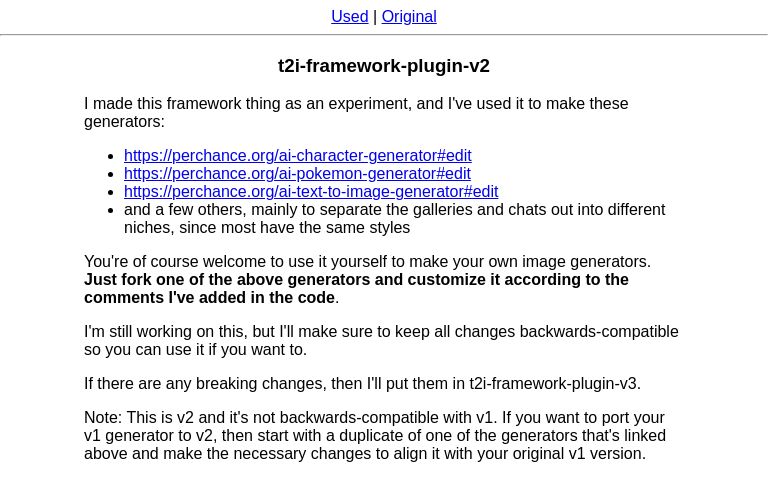Click the "You're of course welcome" sentence
The height and width of the screenshot is (480, 768).
367,261
